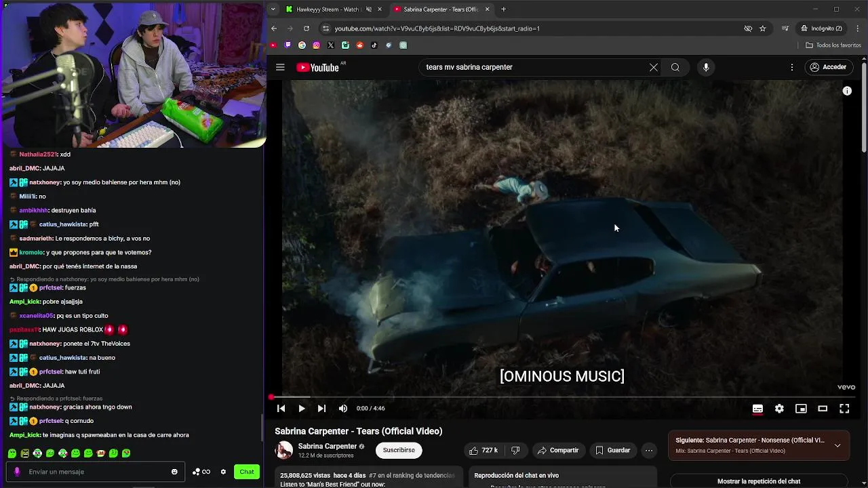Open the Instagram bookmark in bookmarks bar

pos(317,45)
